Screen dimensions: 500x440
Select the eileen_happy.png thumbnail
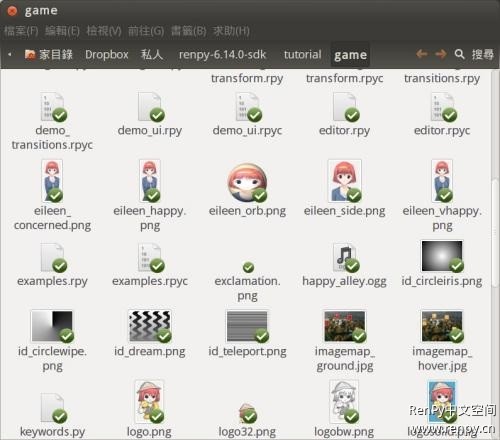[150, 181]
